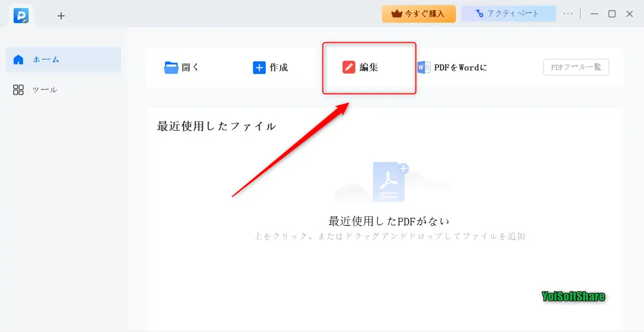Click the 今すぐ購入 buy now button
This screenshot has height=332, width=644.
click(x=419, y=14)
